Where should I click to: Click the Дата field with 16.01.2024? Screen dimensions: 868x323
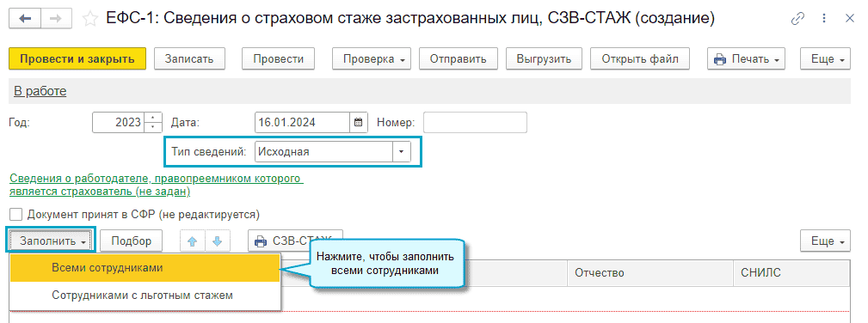click(x=302, y=123)
